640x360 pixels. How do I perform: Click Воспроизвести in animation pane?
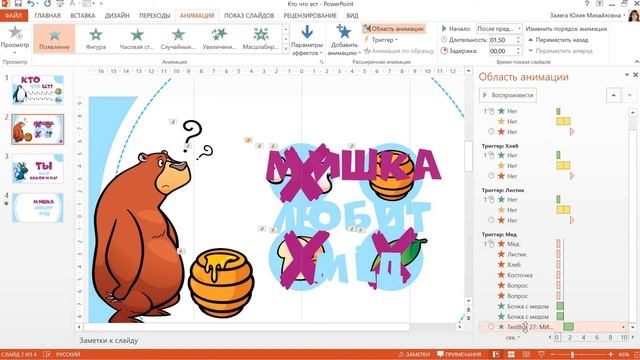coord(508,95)
